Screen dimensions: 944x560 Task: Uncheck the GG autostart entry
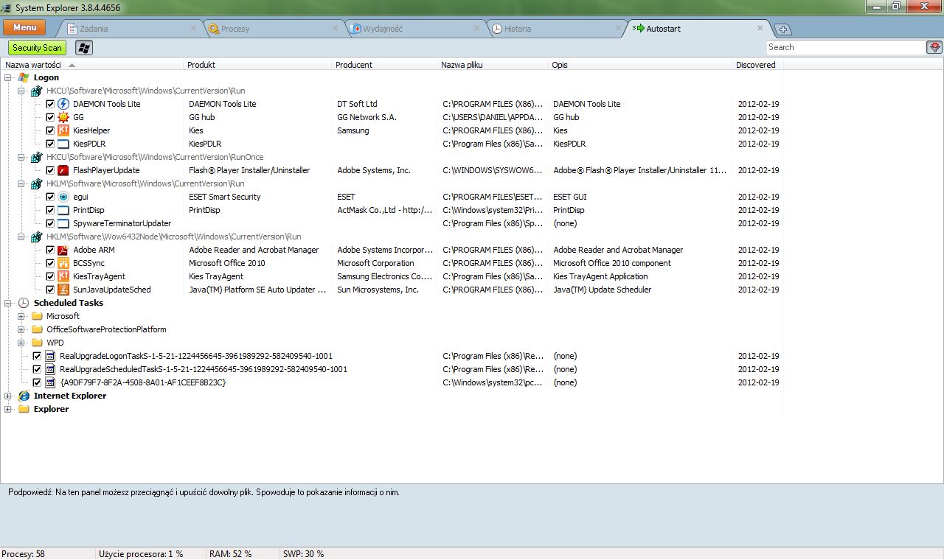50,117
